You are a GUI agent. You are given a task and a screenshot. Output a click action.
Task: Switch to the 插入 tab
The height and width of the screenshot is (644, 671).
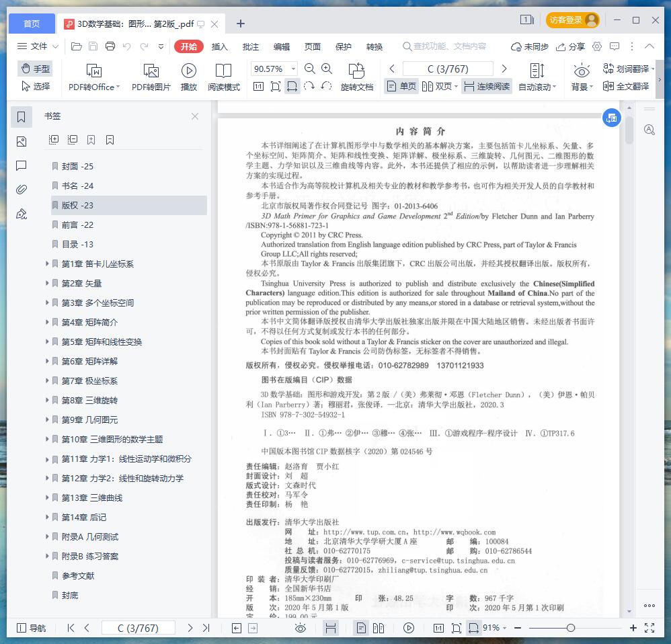pos(220,46)
